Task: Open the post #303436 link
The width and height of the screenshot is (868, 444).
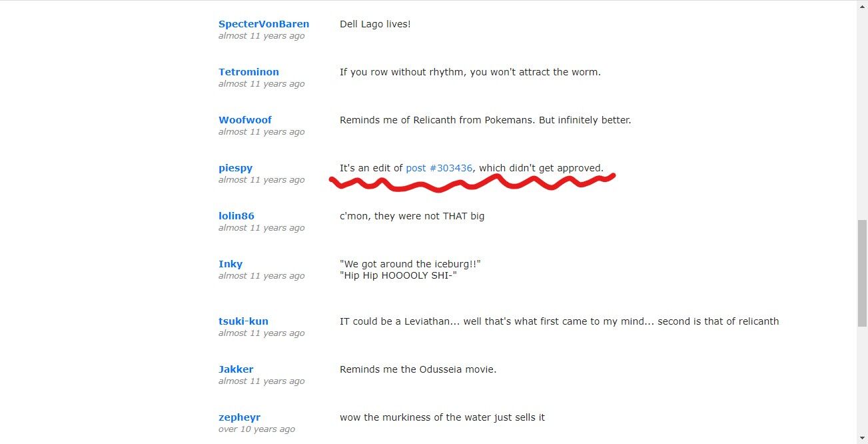Action: click(x=439, y=168)
